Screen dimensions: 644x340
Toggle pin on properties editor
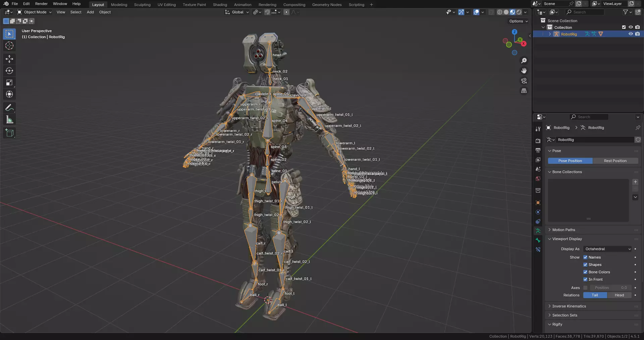[638, 128]
